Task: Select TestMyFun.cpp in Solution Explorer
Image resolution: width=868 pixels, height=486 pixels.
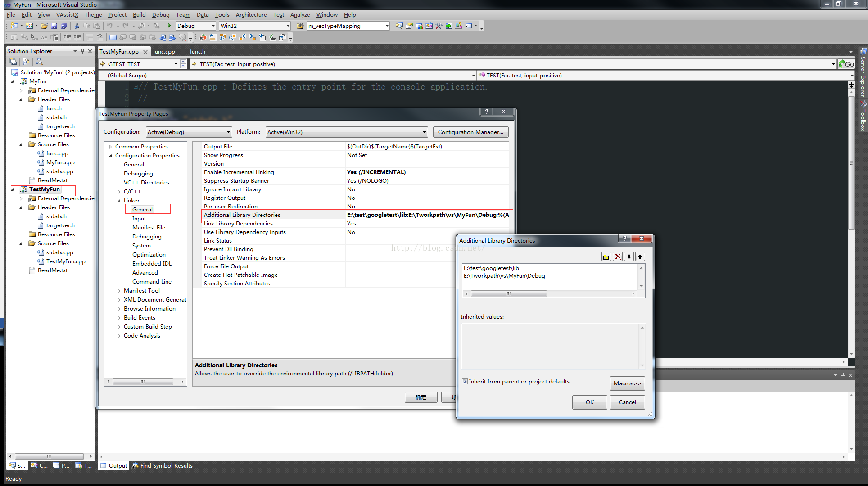Action: 66,261
